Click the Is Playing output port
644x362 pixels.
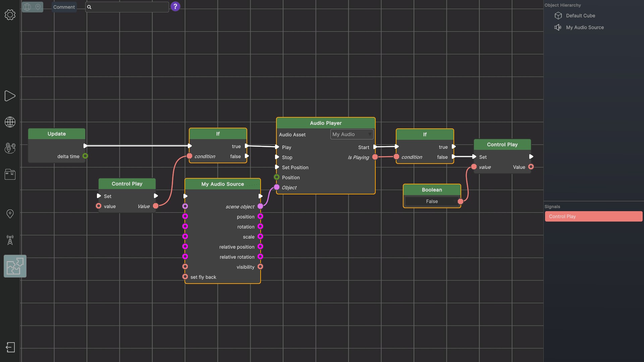coord(375,157)
